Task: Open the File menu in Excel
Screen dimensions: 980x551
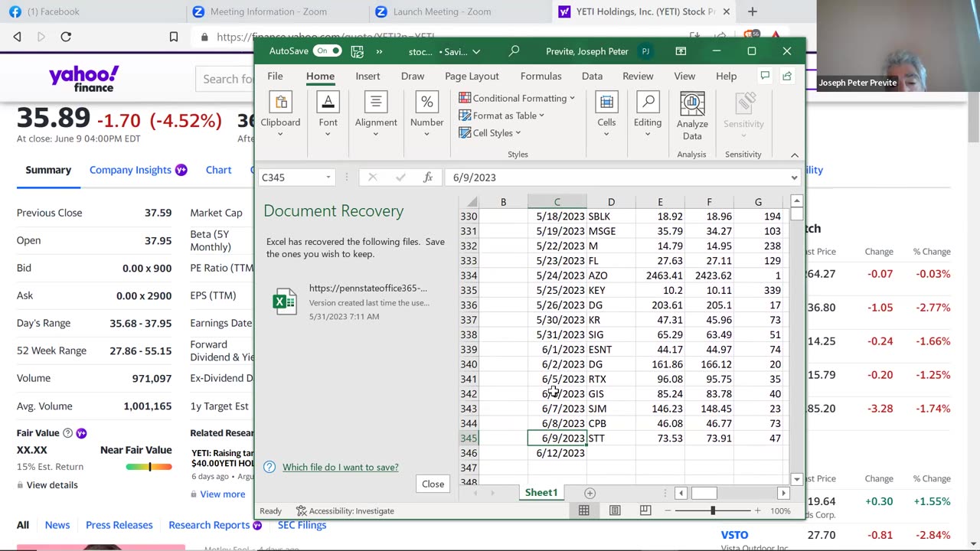Action: click(275, 76)
